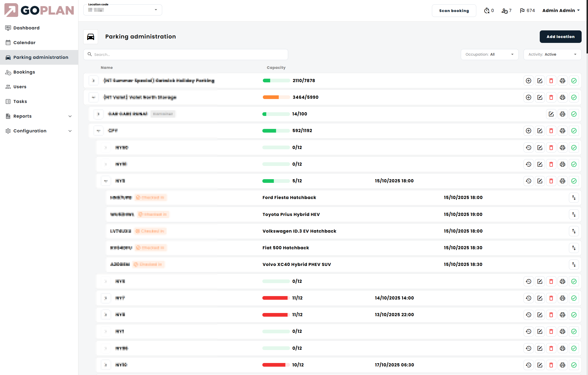Viewport: 588px width, 375px height.
Task: Click the red delete icon on the 592/1192 row
Action: click(x=551, y=131)
